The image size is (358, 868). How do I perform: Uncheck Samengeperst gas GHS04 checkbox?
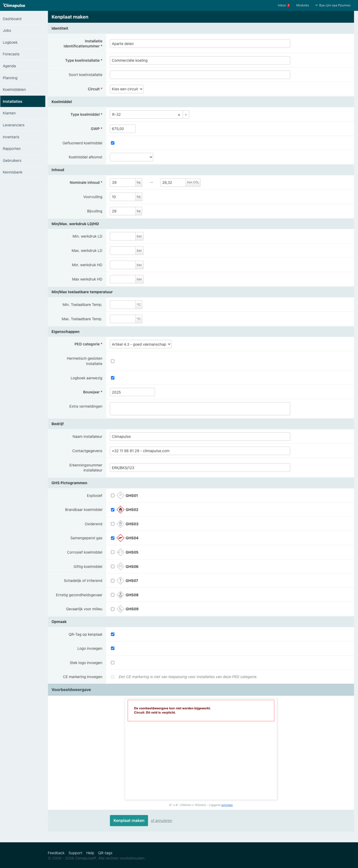(x=113, y=538)
